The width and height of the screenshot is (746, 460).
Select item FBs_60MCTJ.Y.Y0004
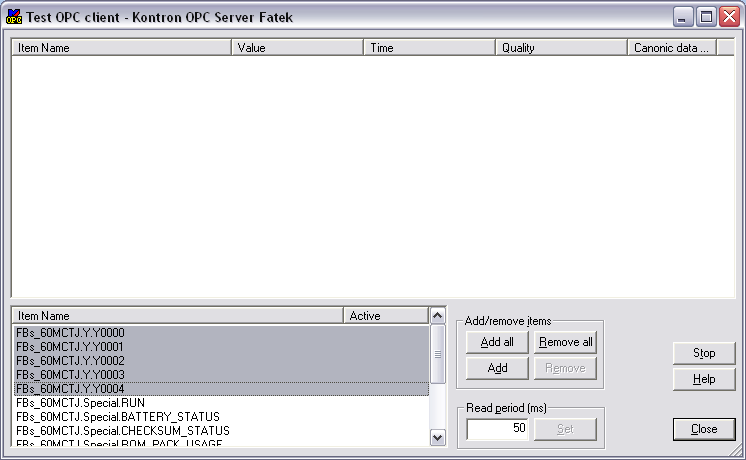(221, 389)
